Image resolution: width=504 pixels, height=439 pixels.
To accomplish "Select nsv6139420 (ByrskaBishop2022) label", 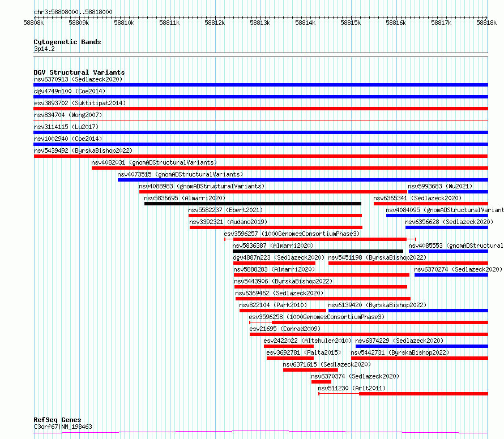I will click(377, 305).
